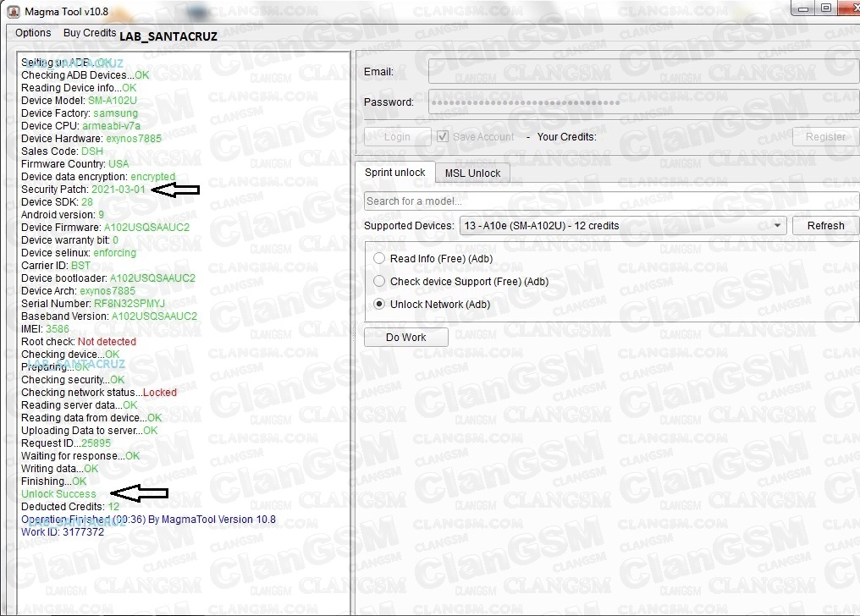Click the Operation Finished log line
The image size is (860, 616).
[148, 519]
